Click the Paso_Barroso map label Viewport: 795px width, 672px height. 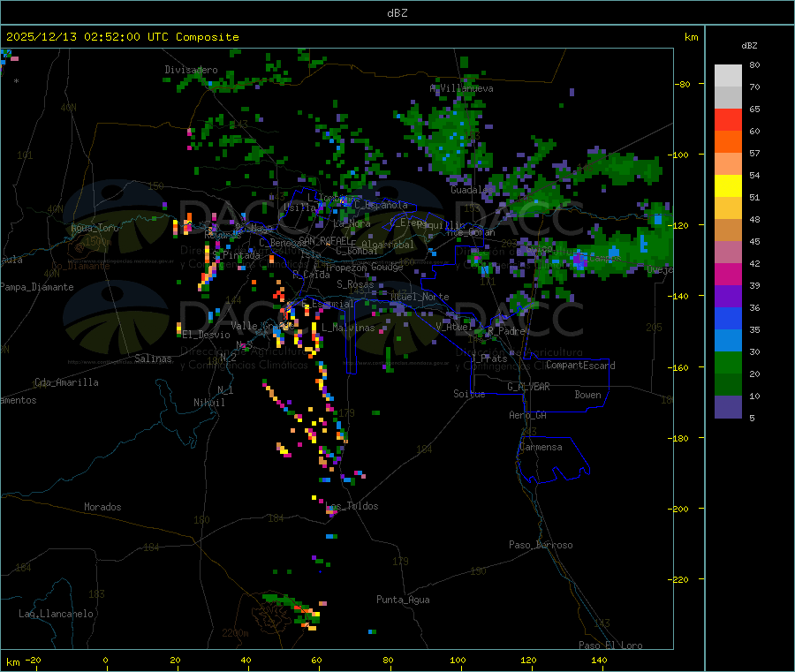tap(541, 545)
